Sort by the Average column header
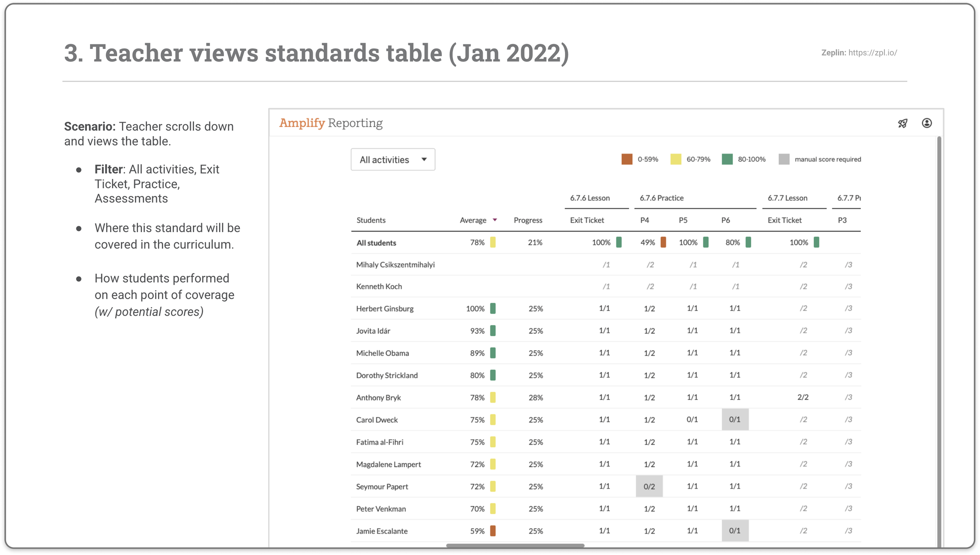980x555 pixels. click(x=473, y=220)
